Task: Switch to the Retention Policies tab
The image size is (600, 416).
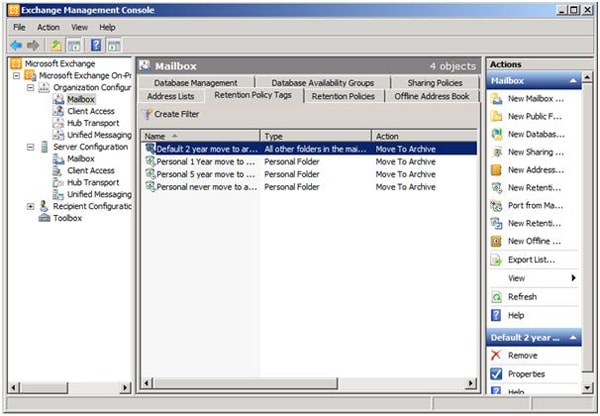Action: coord(343,96)
